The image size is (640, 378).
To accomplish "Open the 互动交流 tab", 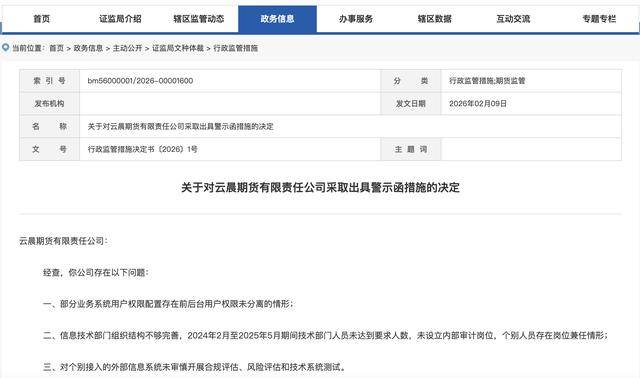I will [x=513, y=19].
